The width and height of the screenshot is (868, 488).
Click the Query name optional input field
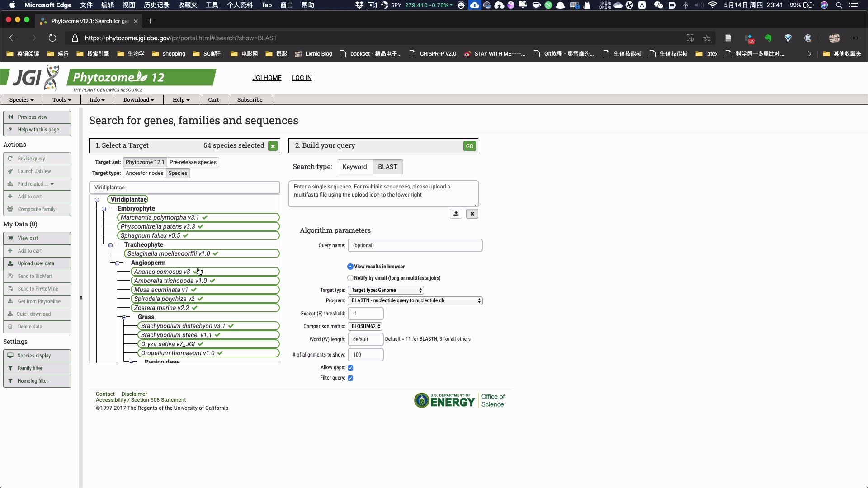click(414, 245)
